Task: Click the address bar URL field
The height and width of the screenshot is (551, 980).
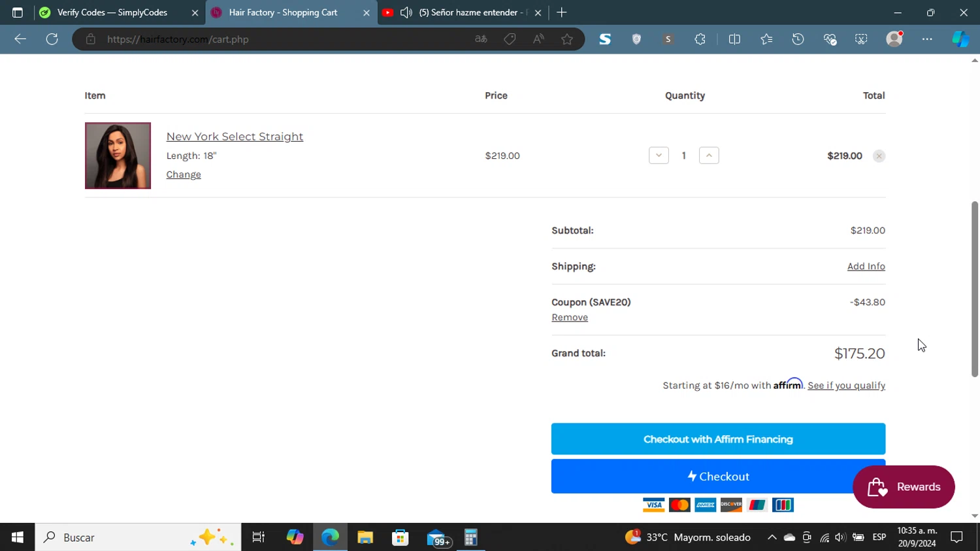Action: click(287, 39)
